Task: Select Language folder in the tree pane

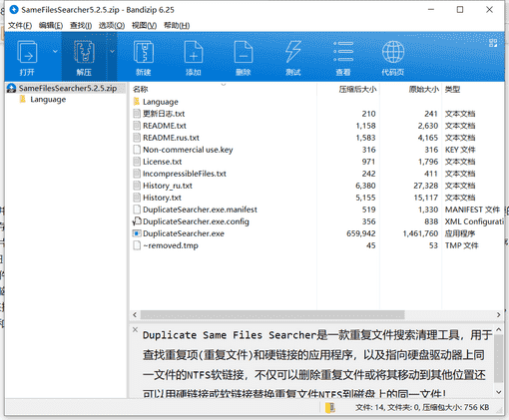Action: coord(48,100)
